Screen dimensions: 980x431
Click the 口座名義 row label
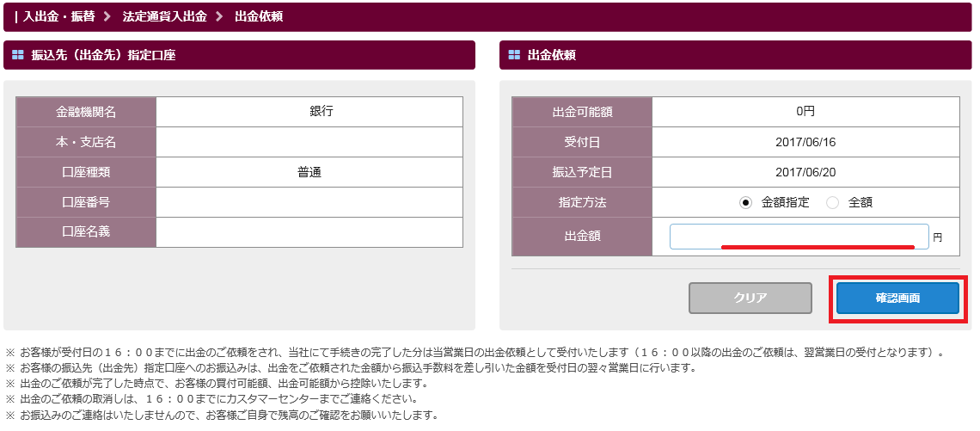[x=86, y=232]
